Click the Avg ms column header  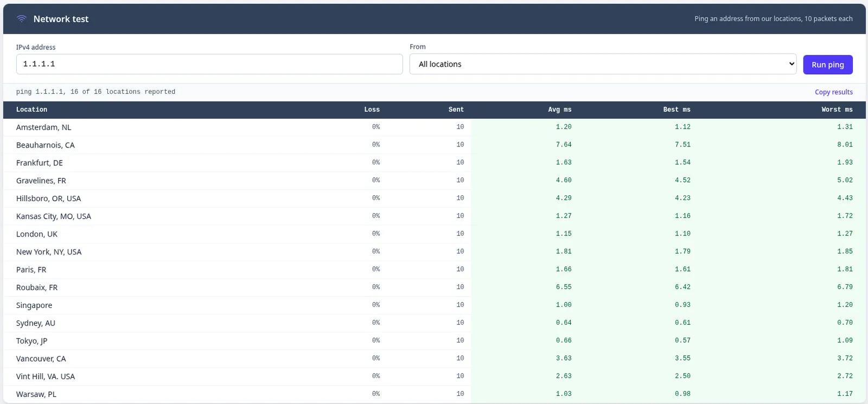(560, 110)
